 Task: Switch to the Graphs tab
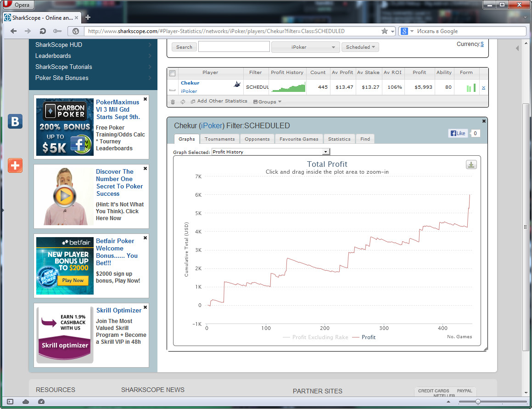pos(187,139)
